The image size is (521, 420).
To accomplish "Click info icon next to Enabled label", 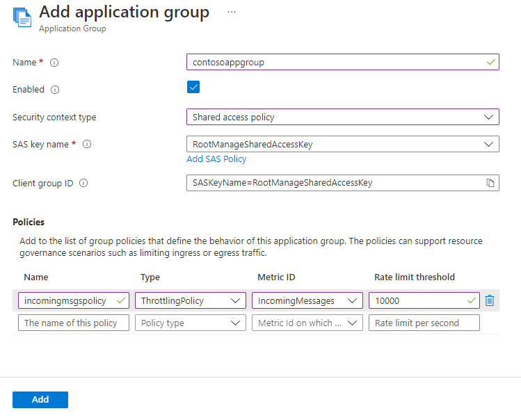I will pos(56,90).
